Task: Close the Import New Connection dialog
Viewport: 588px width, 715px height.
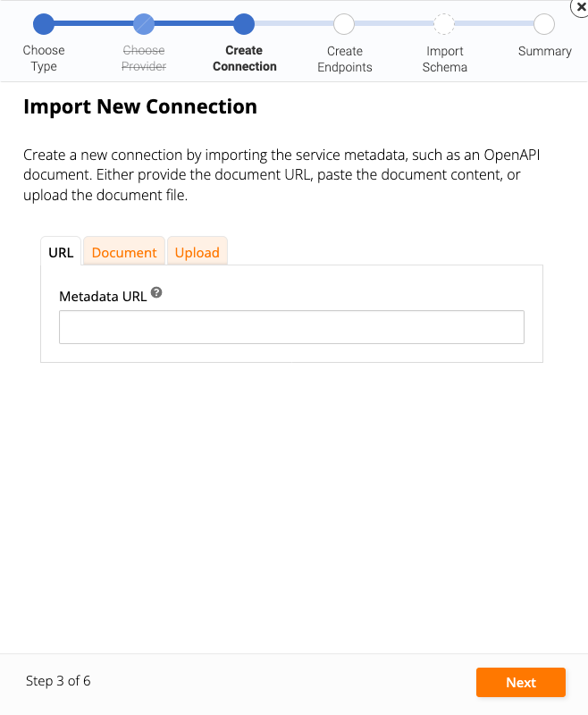Action: [580, 7]
